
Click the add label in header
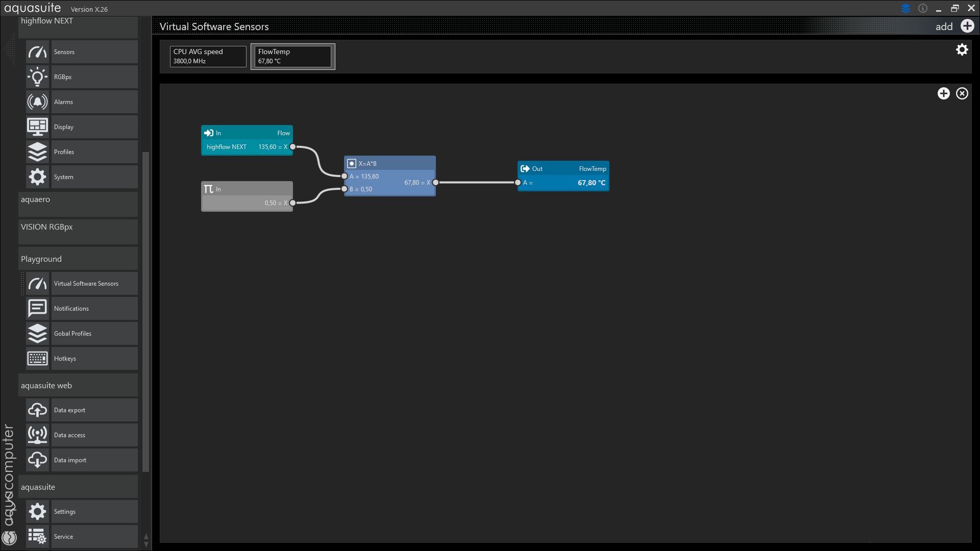(x=944, y=27)
